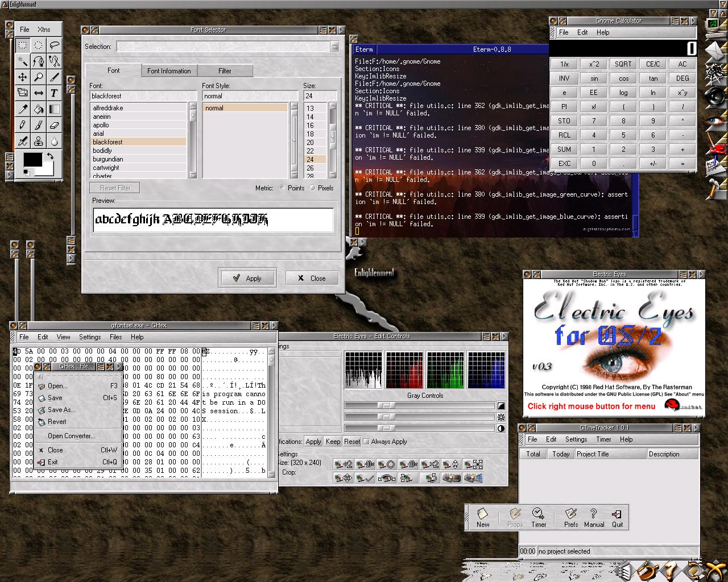Click the black foreground color swatch in GIMP

[x=32, y=159]
